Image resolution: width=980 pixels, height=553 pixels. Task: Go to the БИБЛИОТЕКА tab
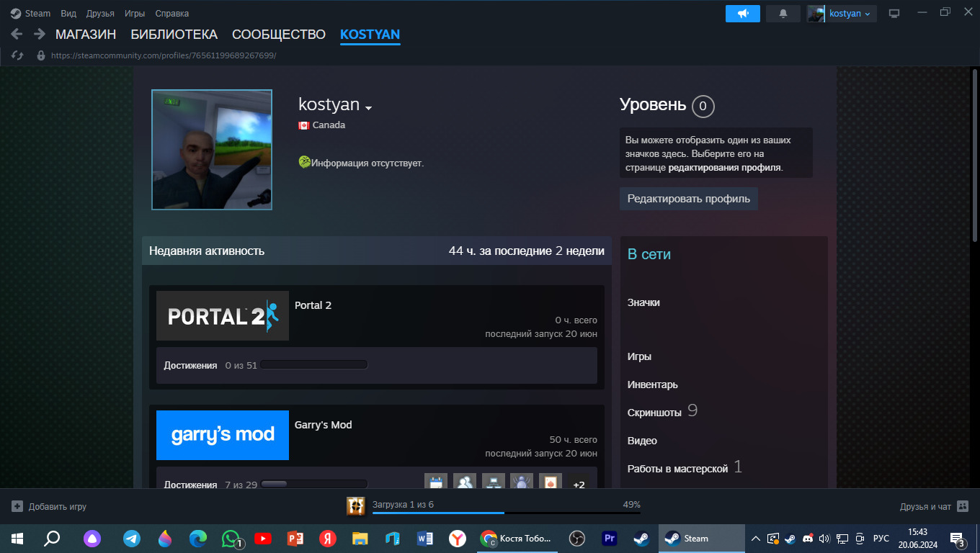(174, 34)
